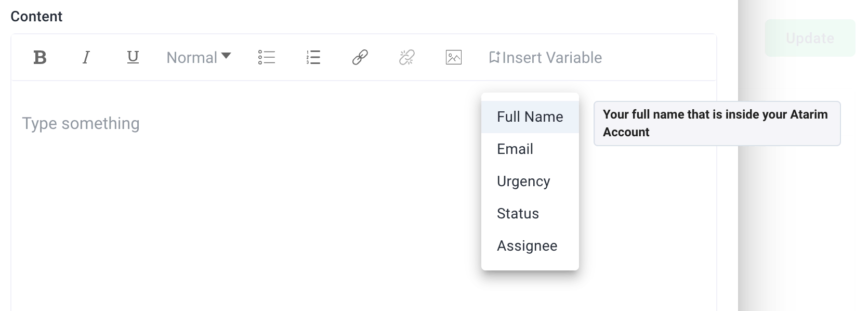This screenshot has width=868, height=311.
Task: Select the Full Name variable
Action: coord(530,117)
